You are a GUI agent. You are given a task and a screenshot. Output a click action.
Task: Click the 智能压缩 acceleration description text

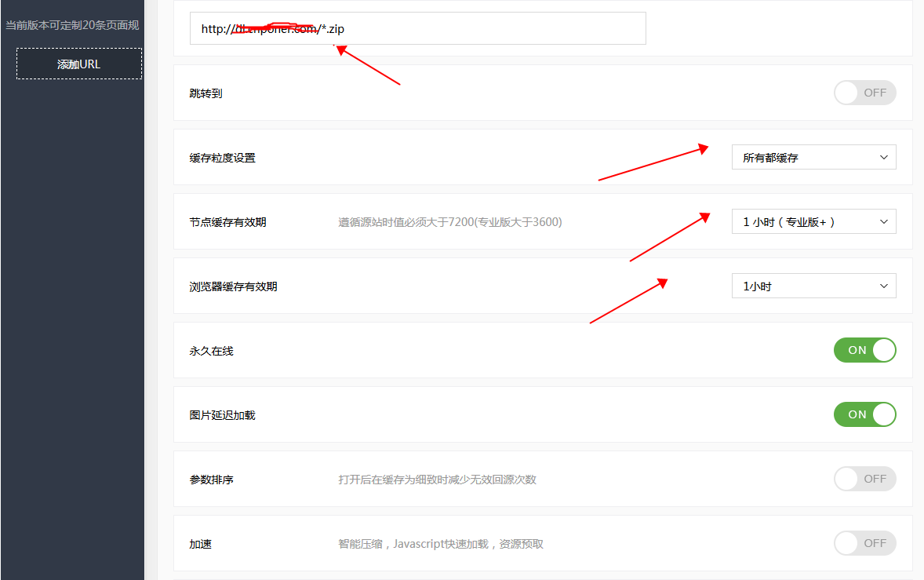click(x=440, y=544)
